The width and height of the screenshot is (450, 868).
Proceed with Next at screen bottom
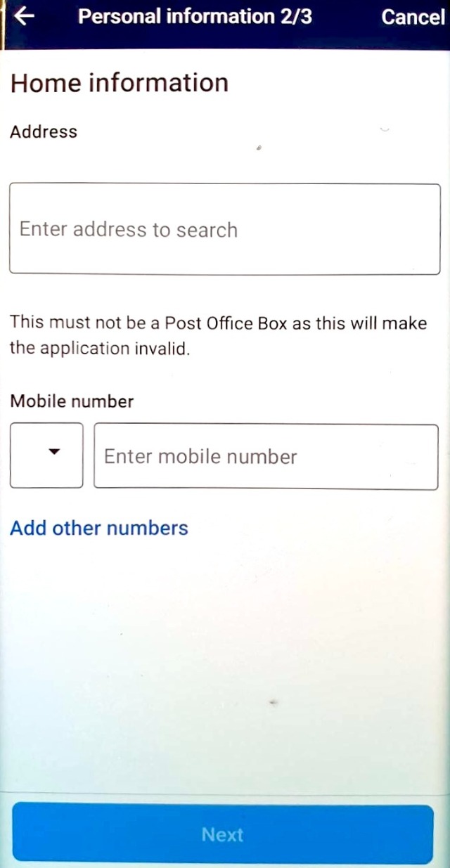click(x=223, y=834)
